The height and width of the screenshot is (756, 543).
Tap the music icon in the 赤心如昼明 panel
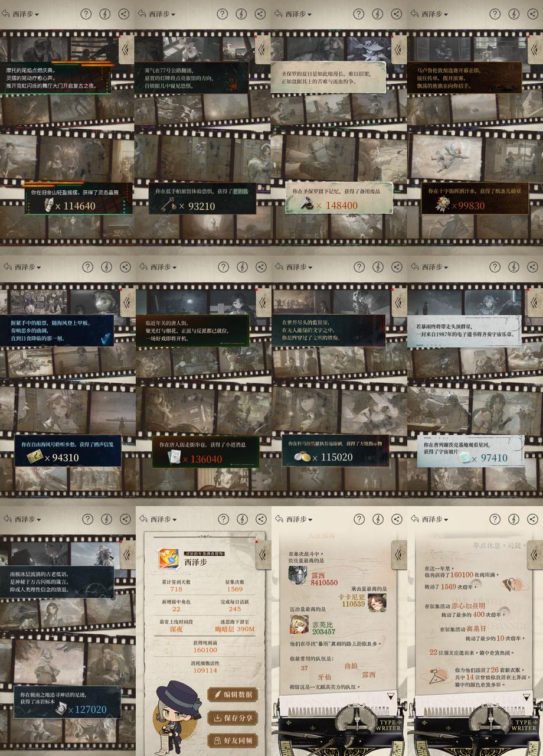513,519
